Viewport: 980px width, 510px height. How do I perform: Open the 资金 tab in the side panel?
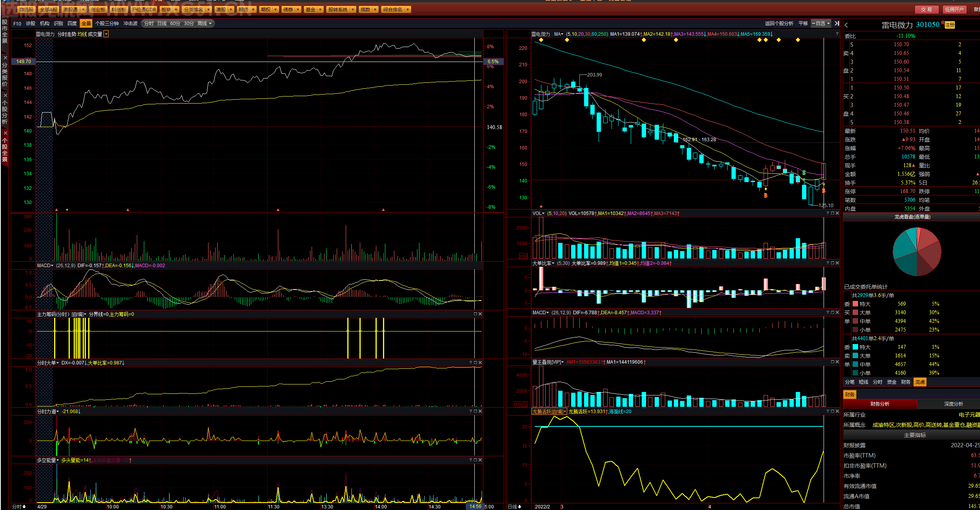pyautogui.click(x=892, y=382)
